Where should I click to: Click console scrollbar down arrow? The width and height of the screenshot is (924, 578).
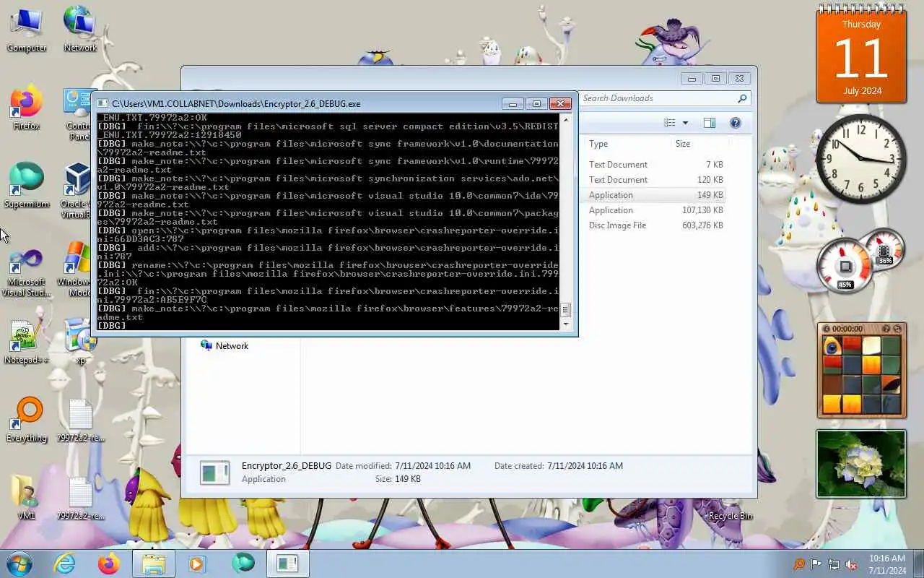[x=566, y=324]
